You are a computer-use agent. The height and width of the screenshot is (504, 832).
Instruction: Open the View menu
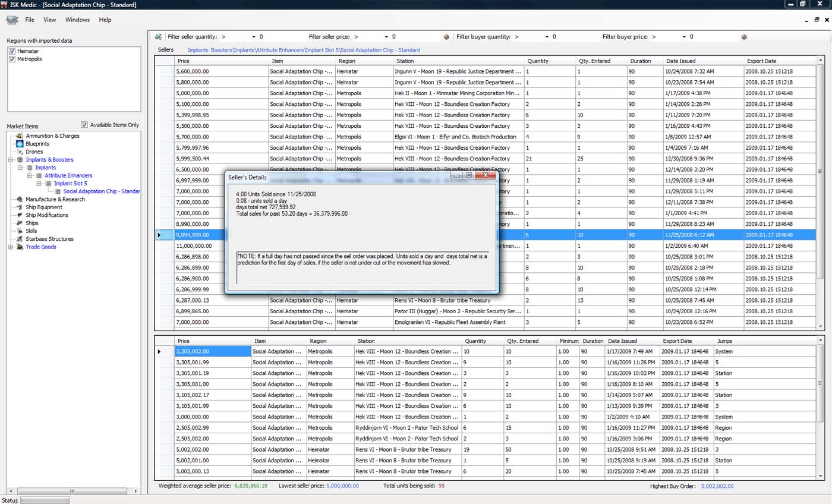50,20
